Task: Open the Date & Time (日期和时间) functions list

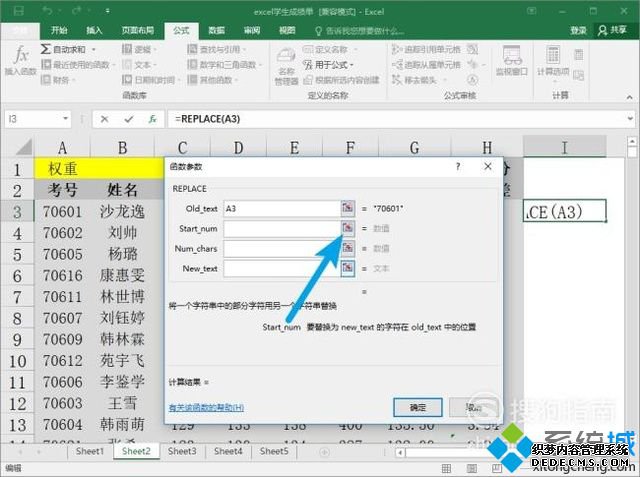Action: [149, 80]
